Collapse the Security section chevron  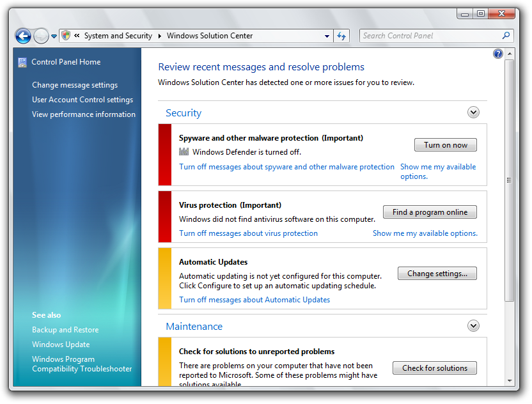[x=473, y=113]
